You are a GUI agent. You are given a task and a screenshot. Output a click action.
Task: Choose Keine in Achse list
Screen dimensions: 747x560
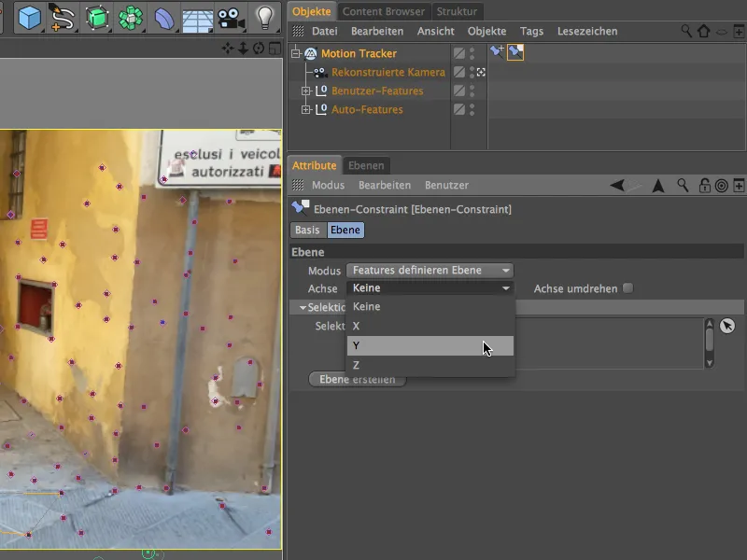coord(430,307)
